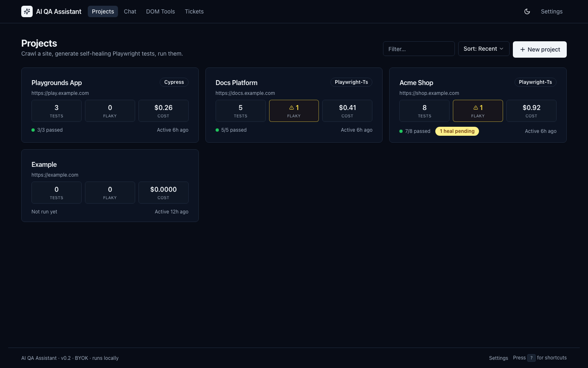Click the ? shortcuts key hint
The height and width of the screenshot is (368, 588).
point(531,358)
